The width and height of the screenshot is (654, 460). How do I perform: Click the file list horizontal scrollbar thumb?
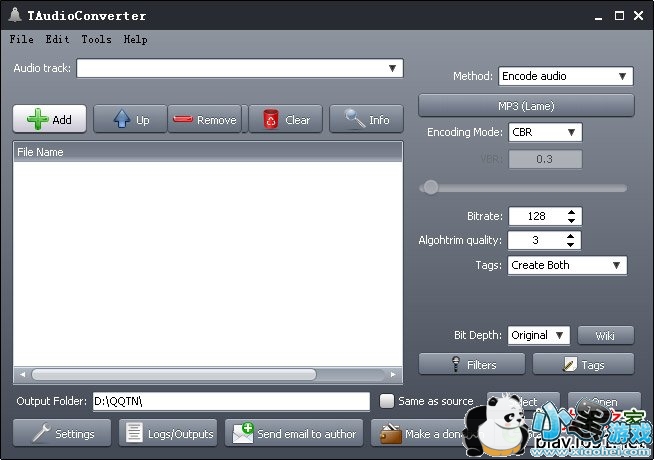click(174, 375)
